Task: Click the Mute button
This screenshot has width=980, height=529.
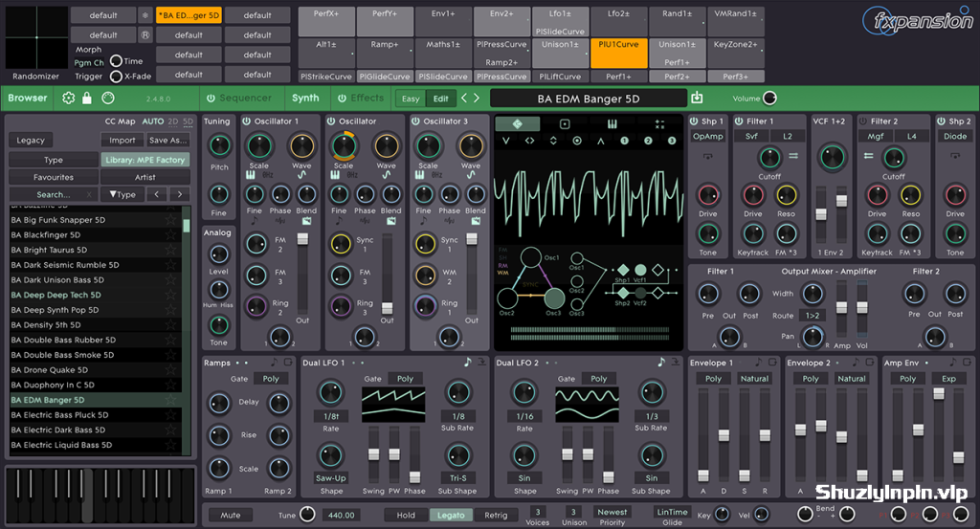Action: [230, 516]
